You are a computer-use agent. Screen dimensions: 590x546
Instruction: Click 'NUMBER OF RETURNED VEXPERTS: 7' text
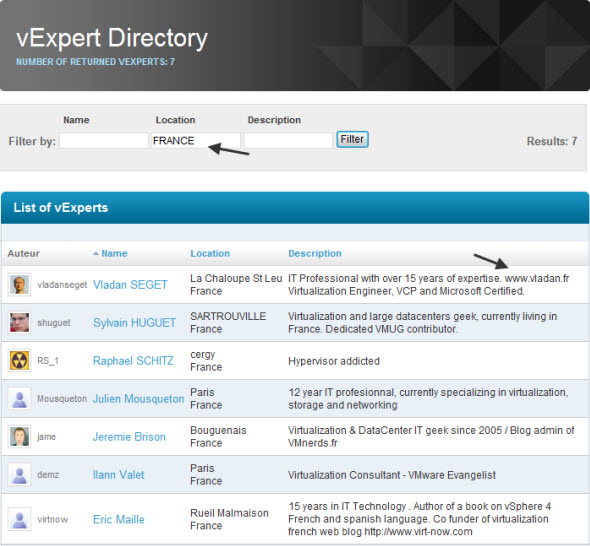coord(95,62)
